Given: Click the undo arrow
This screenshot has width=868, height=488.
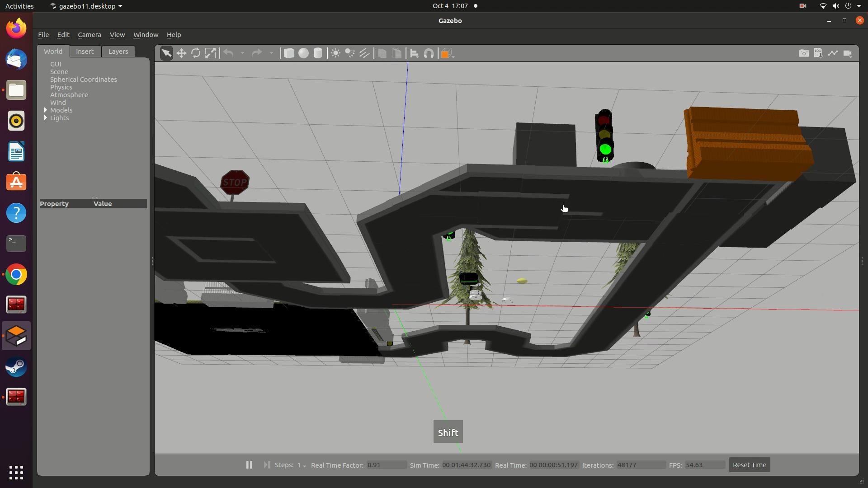Looking at the screenshot, I should pyautogui.click(x=228, y=53).
